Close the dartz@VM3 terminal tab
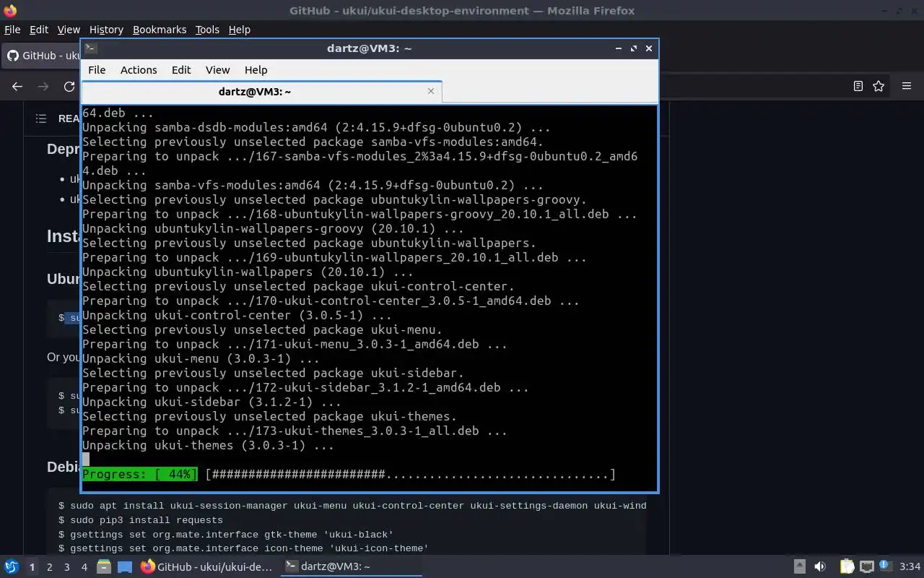924x578 pixels. [x=431, y=91]
